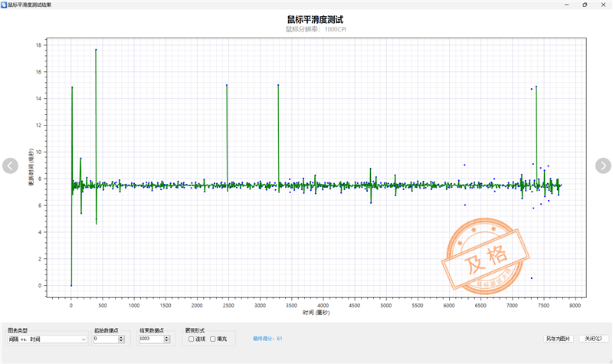Go to the next image arrow

pyautogui.click(x=603, y=166)
